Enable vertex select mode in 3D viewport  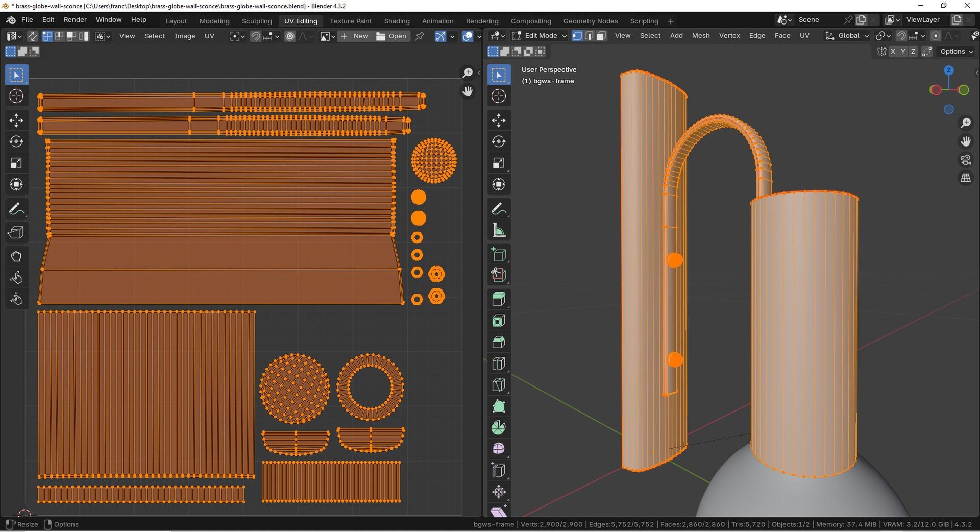[577, 36]
